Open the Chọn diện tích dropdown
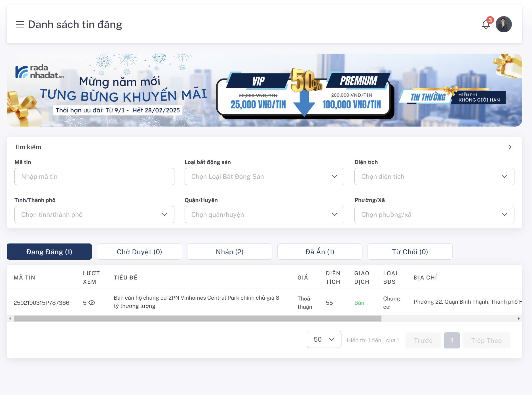The image size is (532, 395). (x=434, y=177)
